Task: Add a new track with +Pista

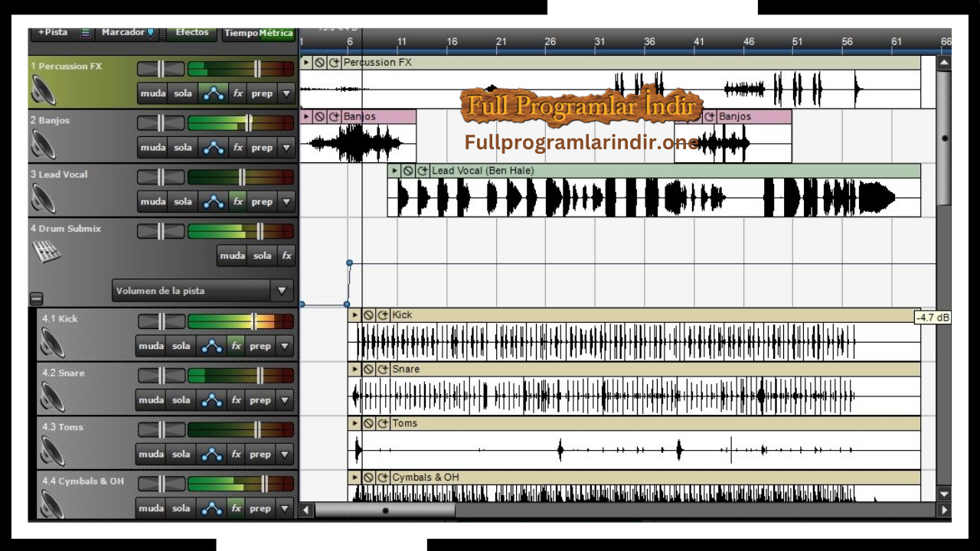Action: tap(53, 33)
